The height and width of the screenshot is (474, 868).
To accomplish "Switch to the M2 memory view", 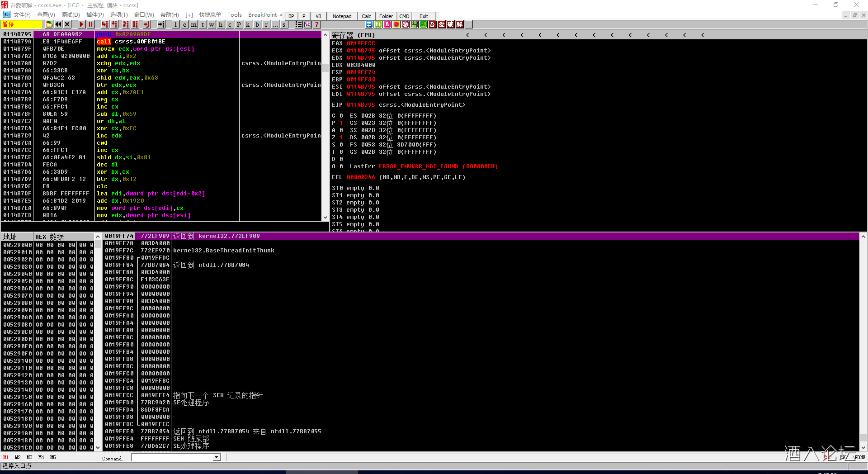I will [18, 457].
